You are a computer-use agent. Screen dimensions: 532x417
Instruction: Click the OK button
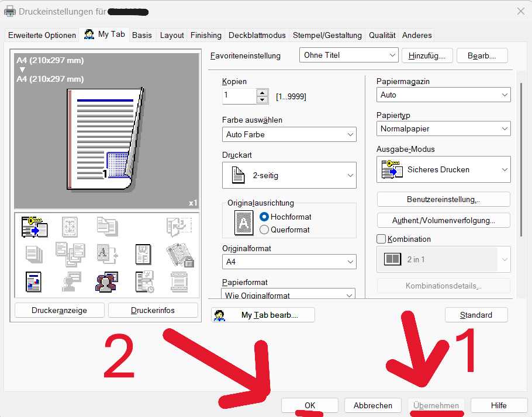(x=310, y=405)
